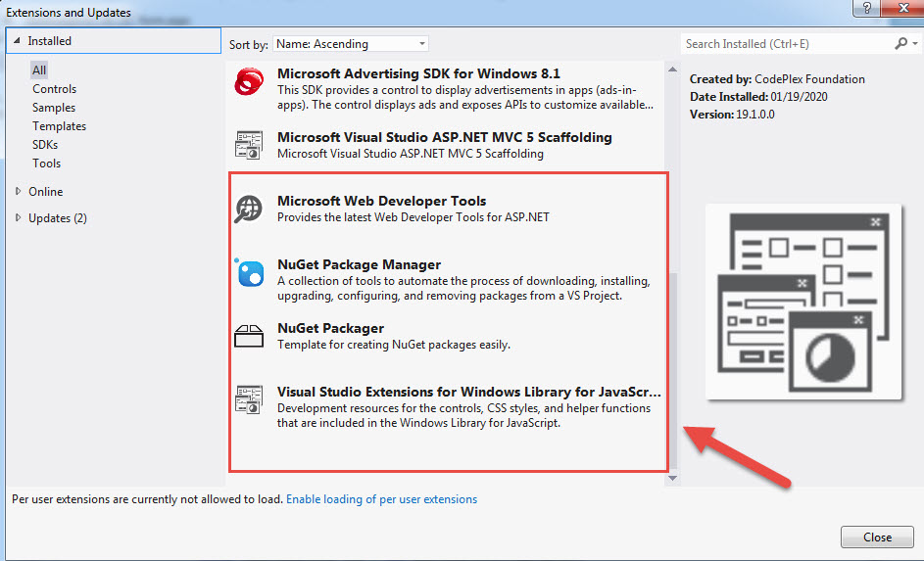Focus the Search Installed input field
924x561 pixels.
click(x=787, y=43)
